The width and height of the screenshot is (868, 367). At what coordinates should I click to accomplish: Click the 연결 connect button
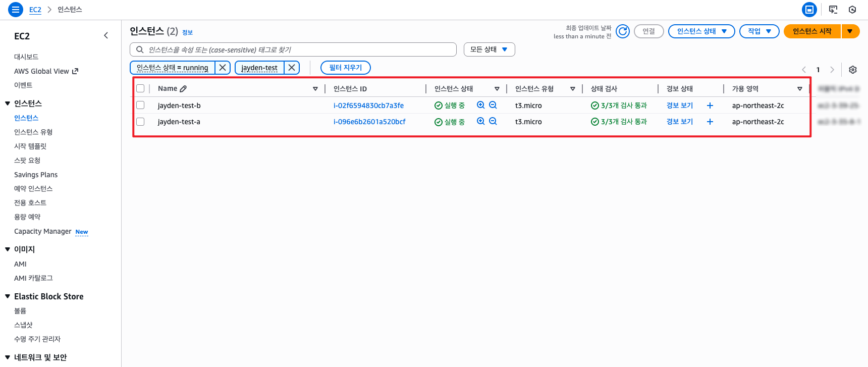[x=648, y=31]
